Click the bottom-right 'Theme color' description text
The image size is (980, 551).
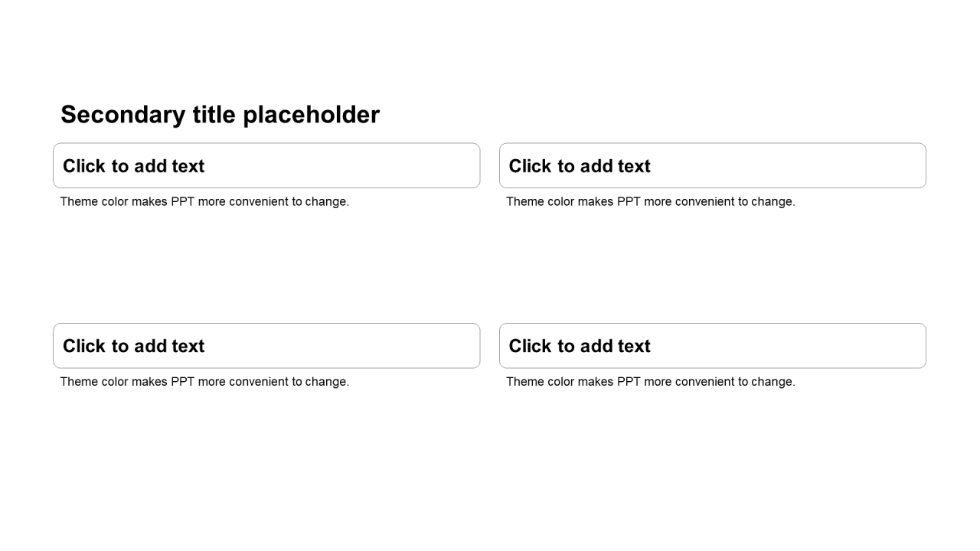pos(650,382)
